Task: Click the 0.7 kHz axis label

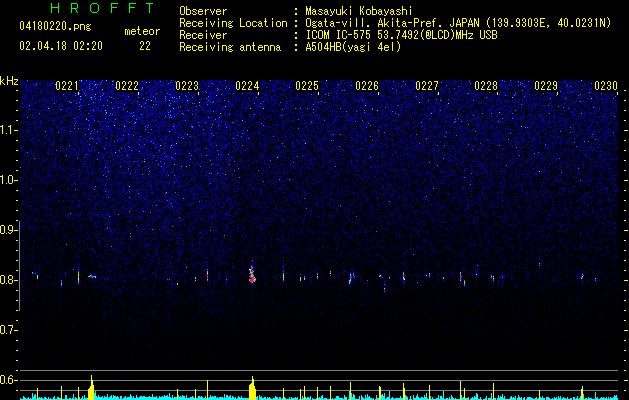Action: pyautogui.click(x=8, y=330)
